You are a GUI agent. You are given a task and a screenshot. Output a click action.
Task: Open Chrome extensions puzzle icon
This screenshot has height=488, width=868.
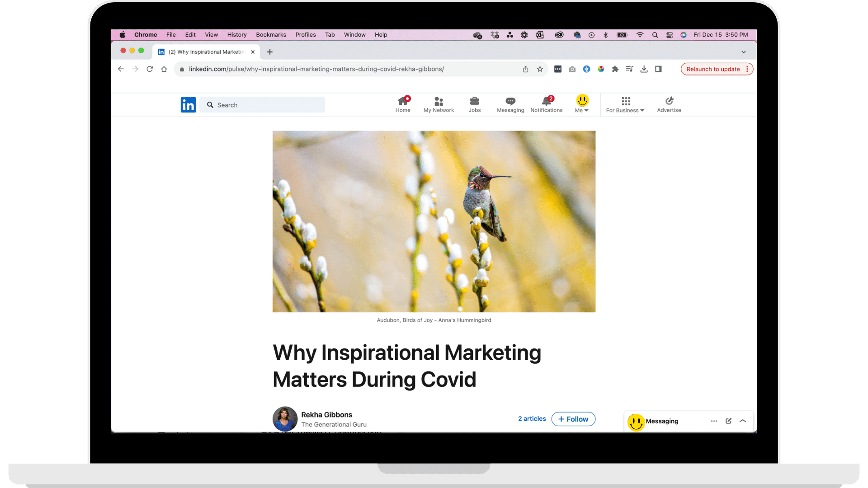coord(615,69)
